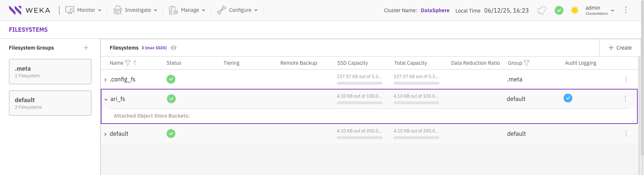Open the three-dot menu for .config_fs

[x=626, y=79]
